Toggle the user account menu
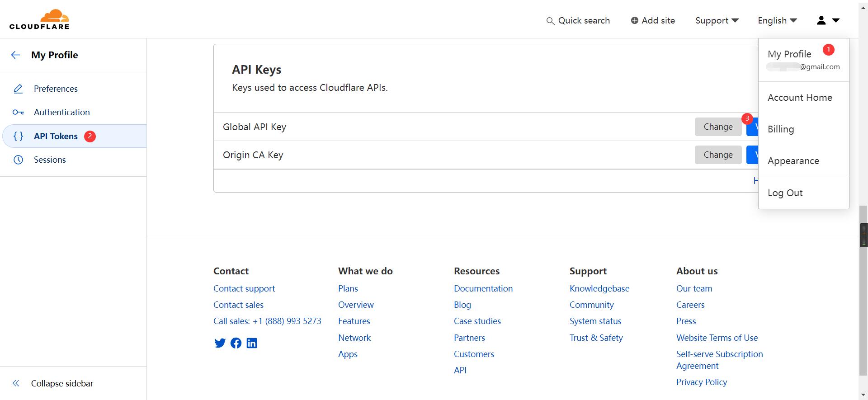 tap(828, 20)
